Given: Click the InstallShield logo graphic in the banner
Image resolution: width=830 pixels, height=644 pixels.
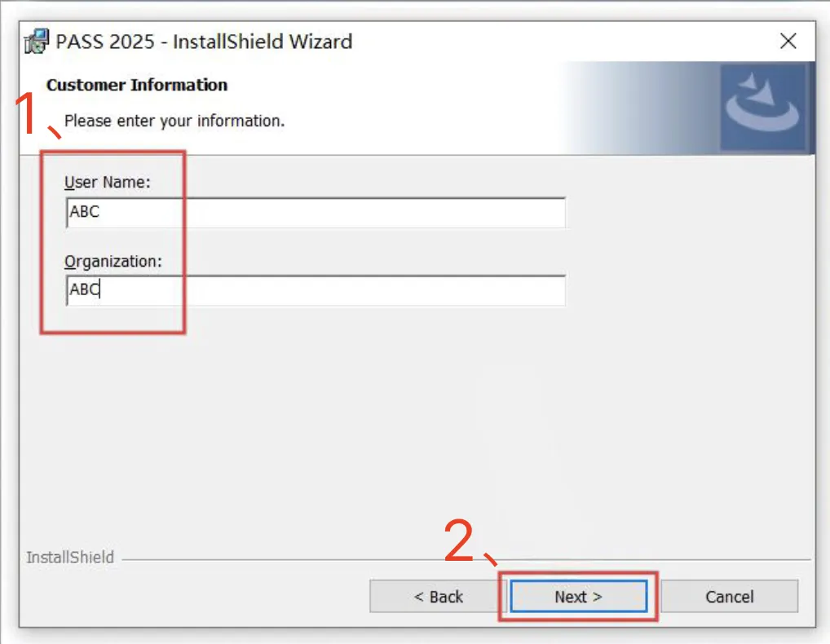Looking at the screenshot, I should (763, 108).
